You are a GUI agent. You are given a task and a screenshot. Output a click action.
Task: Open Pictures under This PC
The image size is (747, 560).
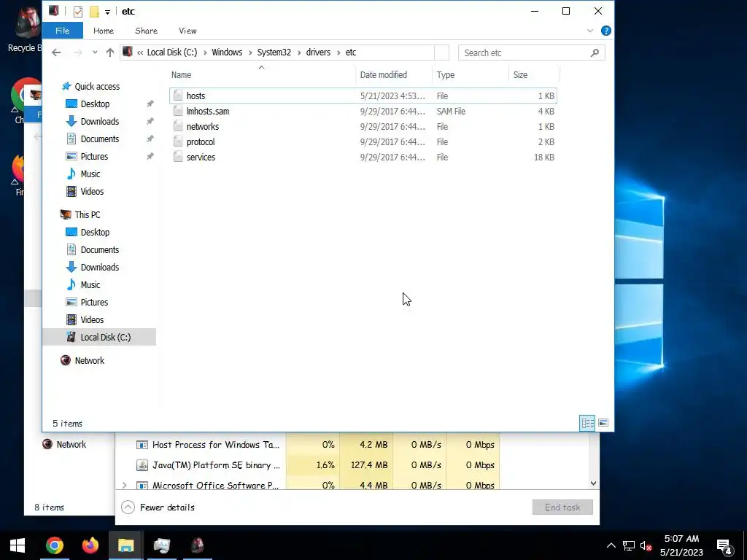tap(94, 303)
